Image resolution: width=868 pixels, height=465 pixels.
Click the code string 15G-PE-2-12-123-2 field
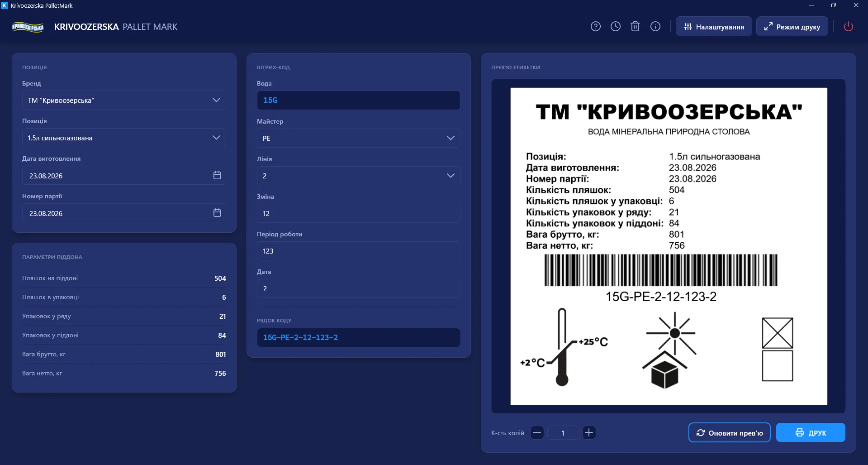tap(359, 337)
